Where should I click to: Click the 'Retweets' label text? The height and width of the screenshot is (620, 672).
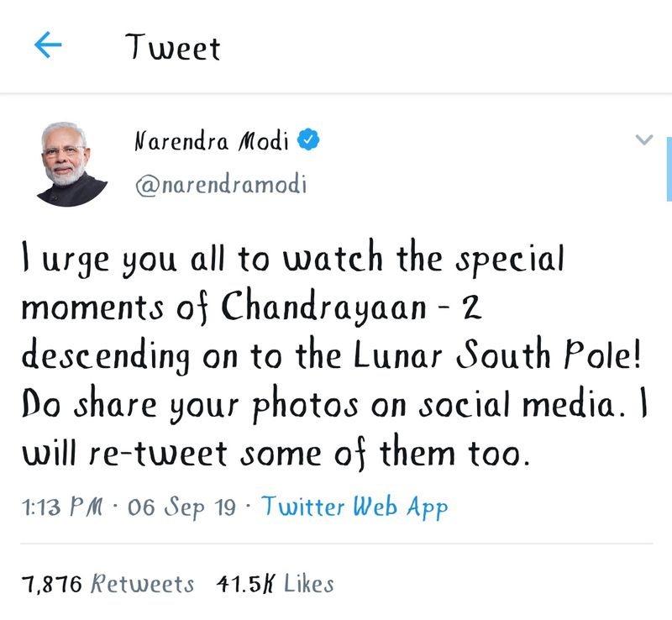(x=142, y=584)
